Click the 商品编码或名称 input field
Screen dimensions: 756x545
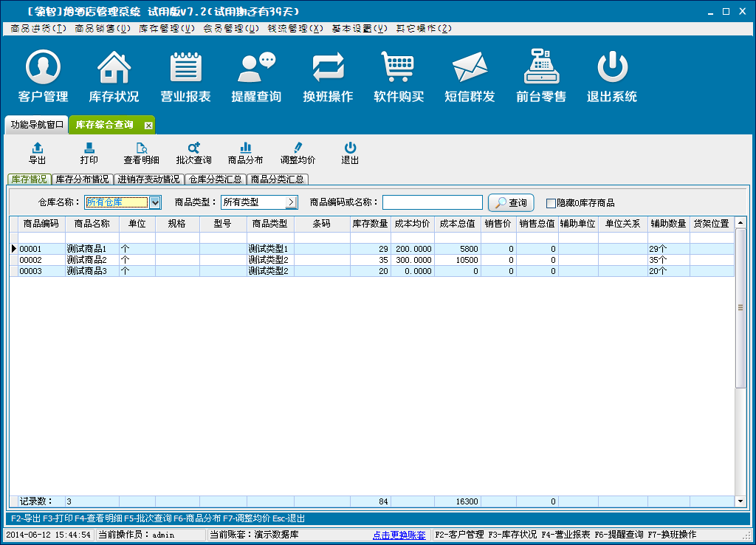pos(432,202)
